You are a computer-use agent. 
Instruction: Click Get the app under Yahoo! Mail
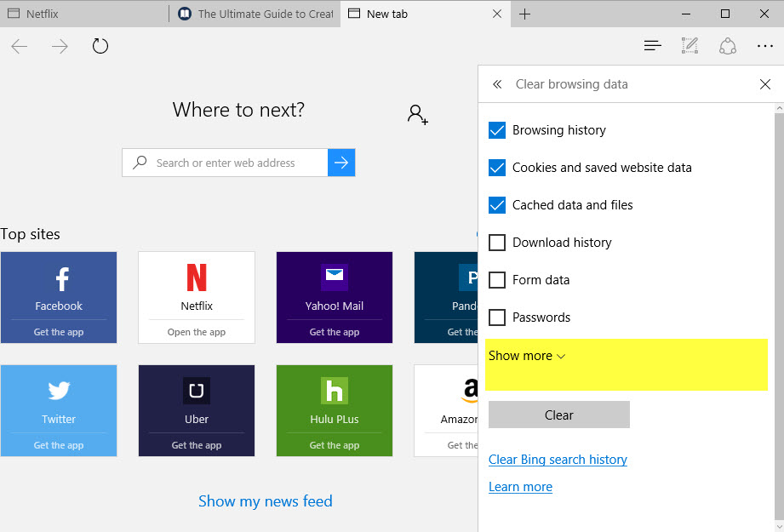tap(335, 332)
